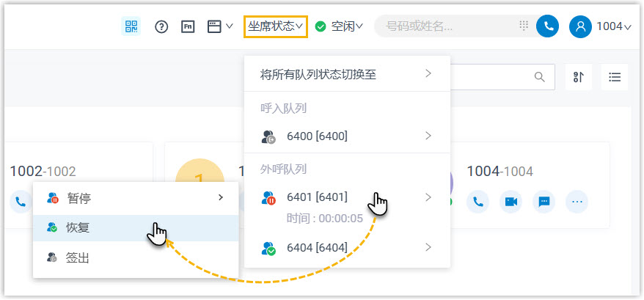Open the help question mark icon
Image resolution: width=644 pixels, height=300 pixels.
pyautogui.click(x=161, y=26)
